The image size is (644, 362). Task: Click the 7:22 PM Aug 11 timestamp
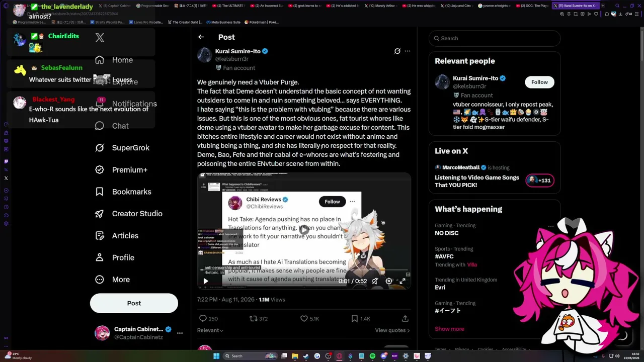click(x=226, y=300)
